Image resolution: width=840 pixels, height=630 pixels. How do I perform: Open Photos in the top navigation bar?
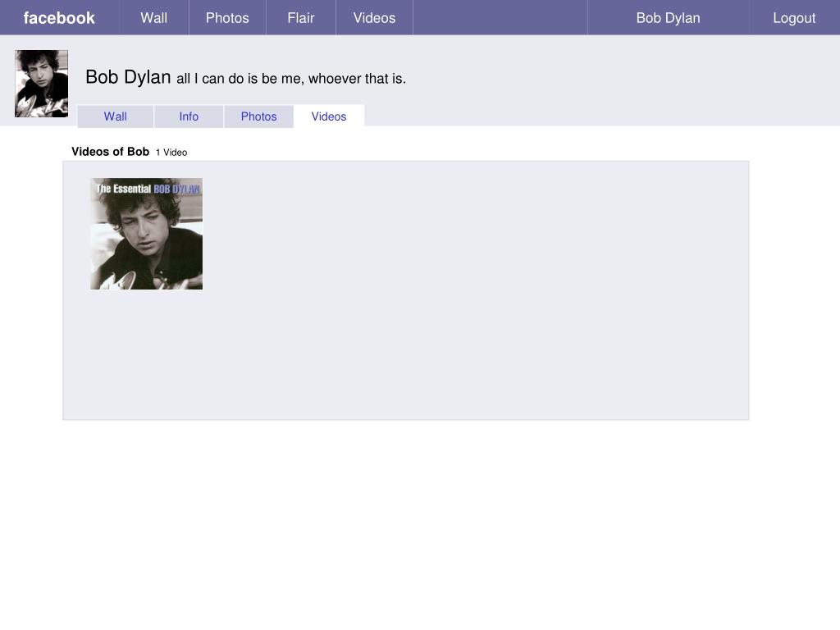(x=227, y=18)
